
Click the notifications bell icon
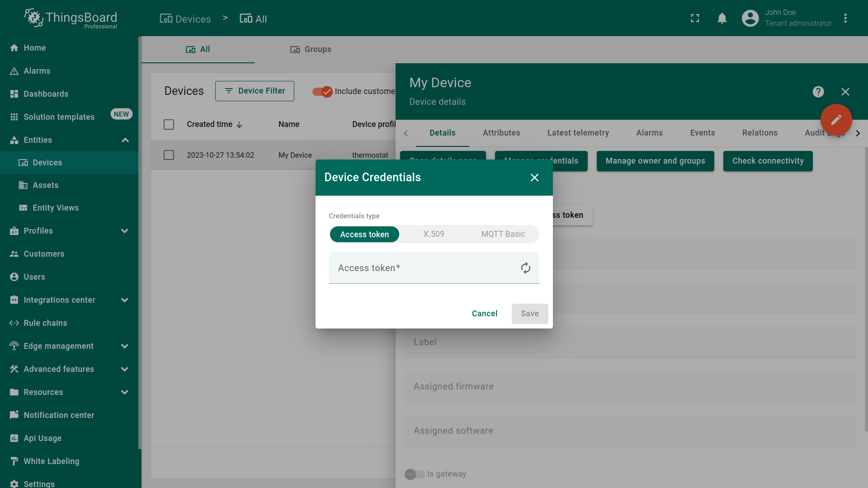tap(722, 18)
